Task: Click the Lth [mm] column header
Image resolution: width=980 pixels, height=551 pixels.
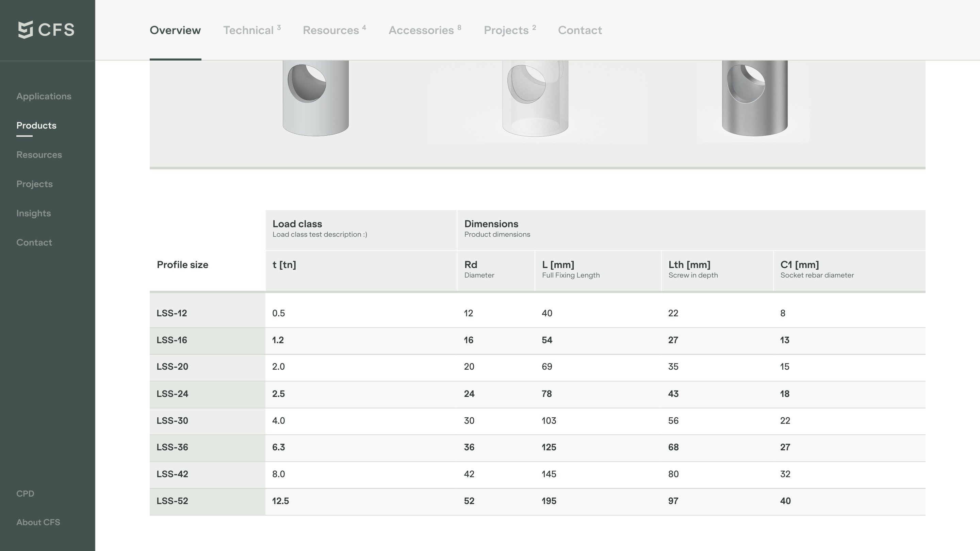Action: (x=689, y=265)
